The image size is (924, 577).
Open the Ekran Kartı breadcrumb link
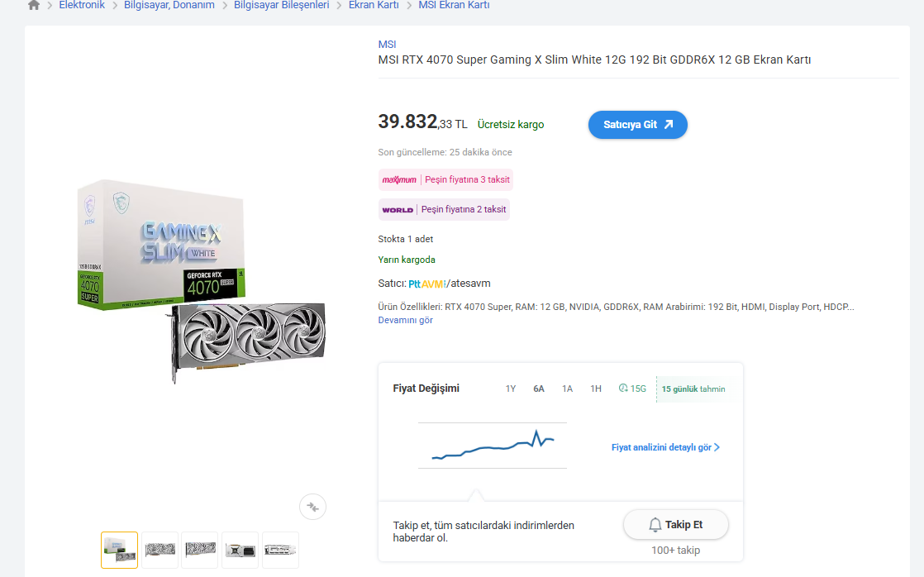[x=374, y=5]
